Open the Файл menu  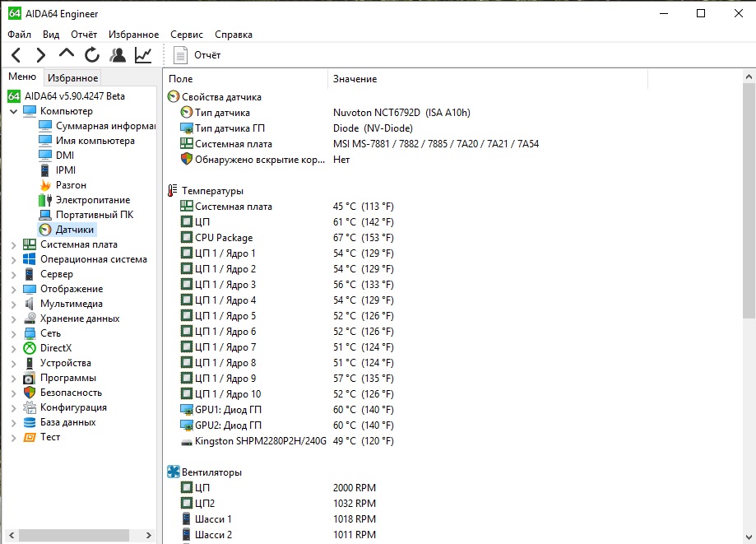pyautogui.click(x=19, y=35)
